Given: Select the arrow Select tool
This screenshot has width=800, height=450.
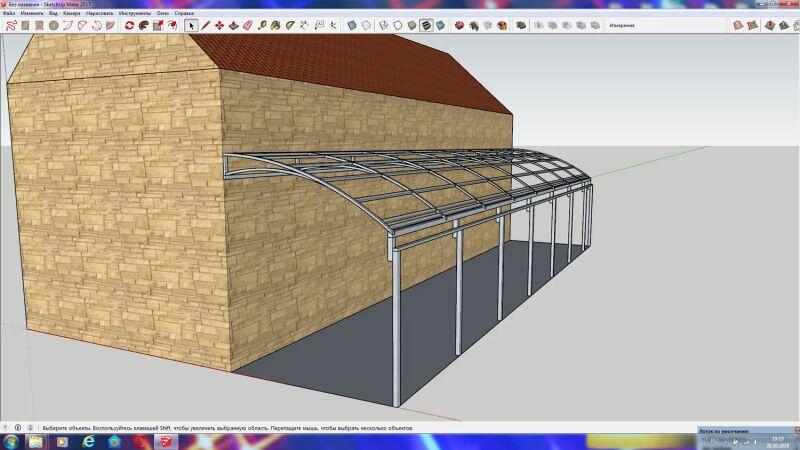Looking at the screenshot, I should pyautogui.click(x=192, y=25).
